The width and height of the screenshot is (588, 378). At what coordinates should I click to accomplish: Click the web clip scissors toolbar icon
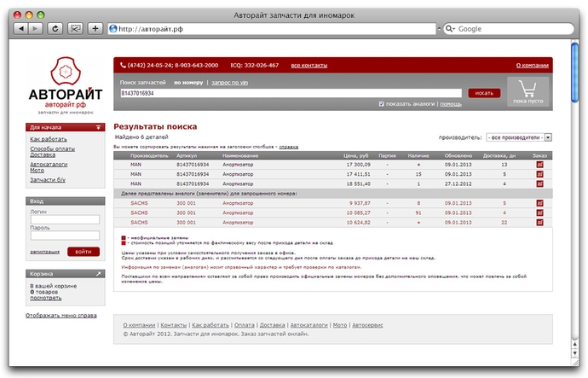(x=75, y=28)
